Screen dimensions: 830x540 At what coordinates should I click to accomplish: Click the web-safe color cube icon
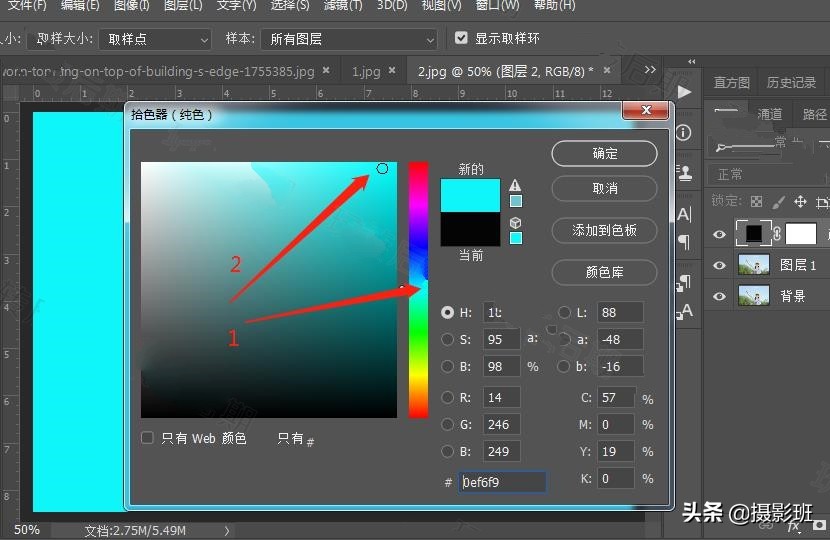(x=516, y=223)
